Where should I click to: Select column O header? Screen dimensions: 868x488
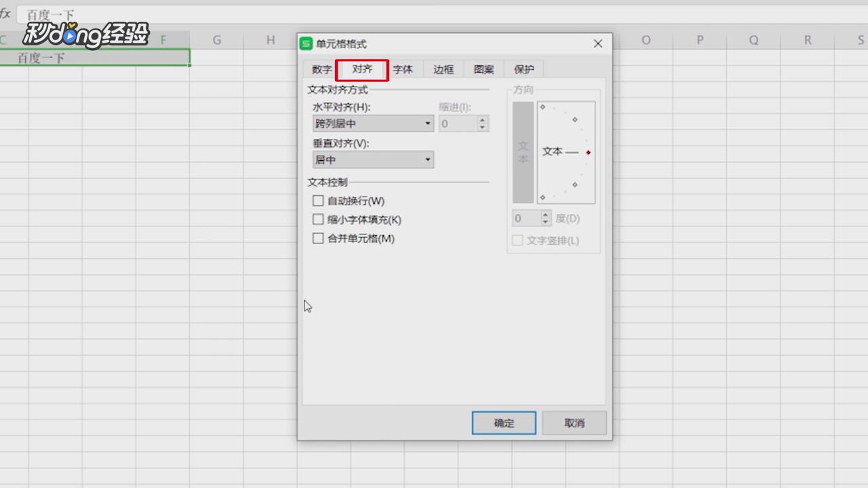(x=646, y=40)
